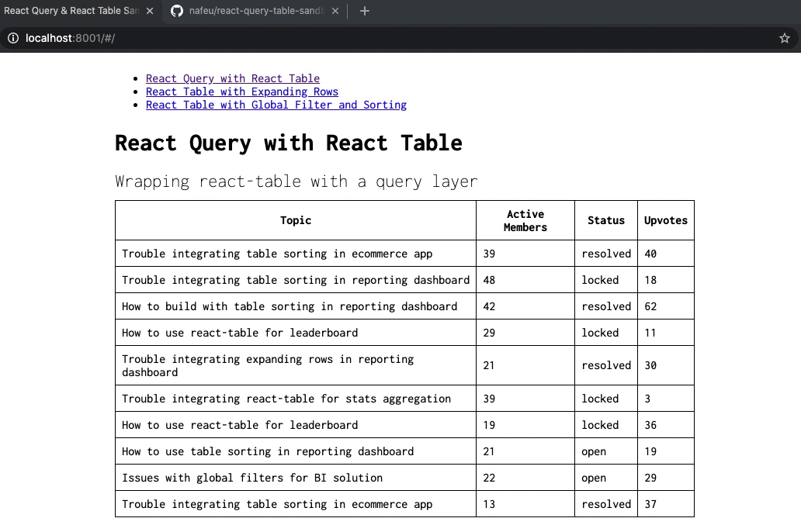Click open status in row with 19 upvotes

click(x=594, y=451)
